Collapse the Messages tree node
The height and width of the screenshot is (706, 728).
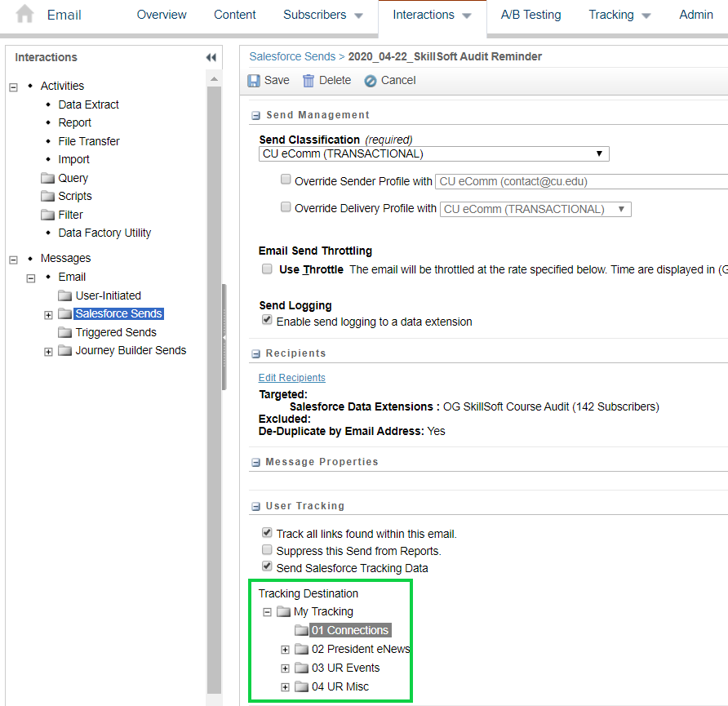[x=13, y=260]
